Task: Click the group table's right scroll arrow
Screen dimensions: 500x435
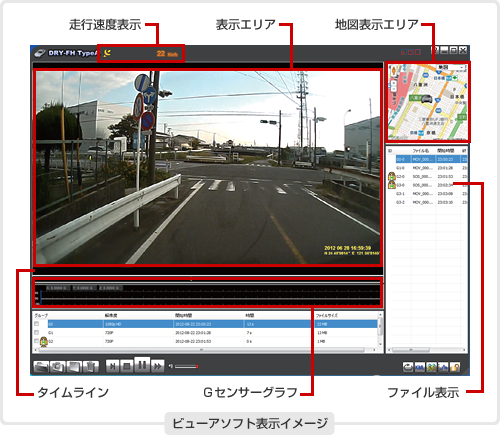Action: tap(374, 350)
